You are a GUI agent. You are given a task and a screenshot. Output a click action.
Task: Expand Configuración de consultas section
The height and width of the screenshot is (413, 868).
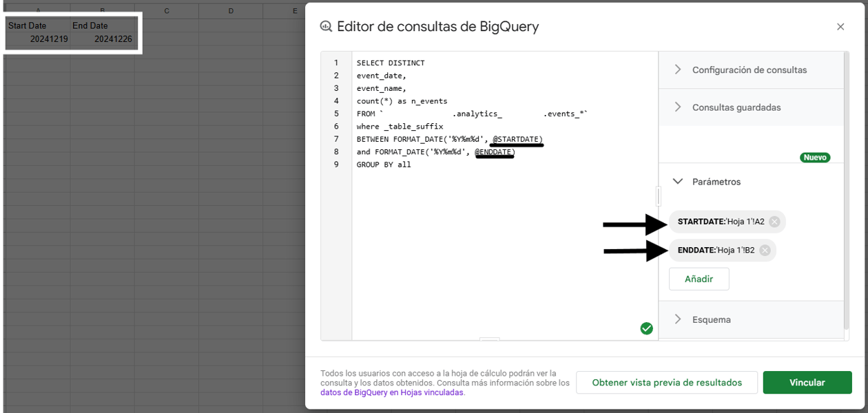click(x=751, y=70)
